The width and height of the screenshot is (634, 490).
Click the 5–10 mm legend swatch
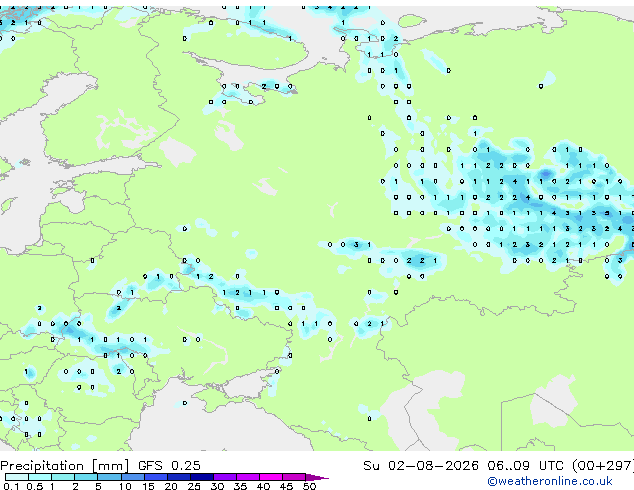pyautogui.click(x=109, y=477)
